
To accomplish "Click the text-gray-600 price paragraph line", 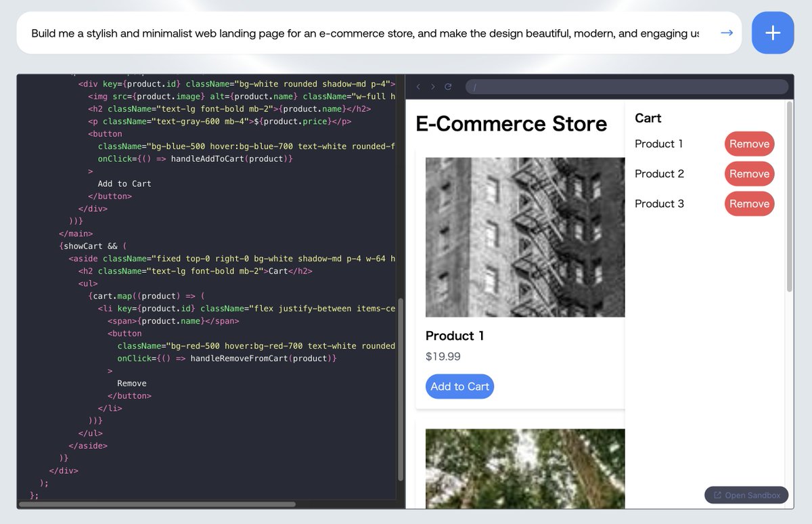I will pyautogui.click(x=220, y=121).
